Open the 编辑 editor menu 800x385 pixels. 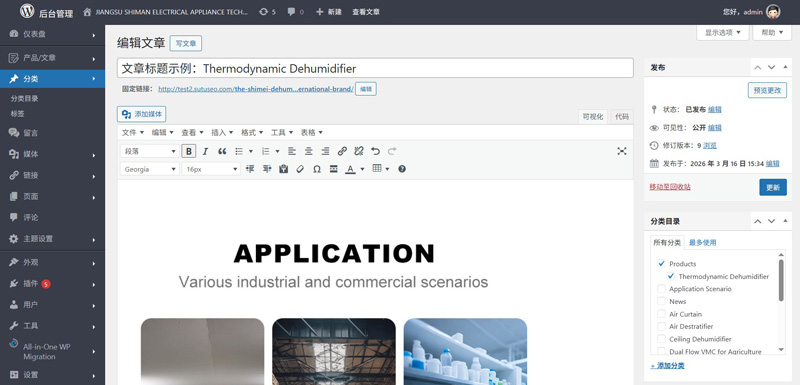[x=162, y=133]
